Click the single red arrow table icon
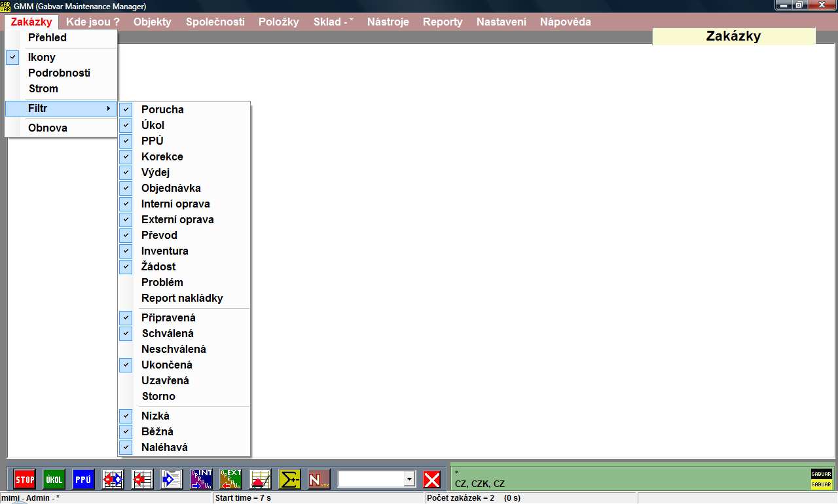The width and height of the screenshot is (838, 504). 143,479
